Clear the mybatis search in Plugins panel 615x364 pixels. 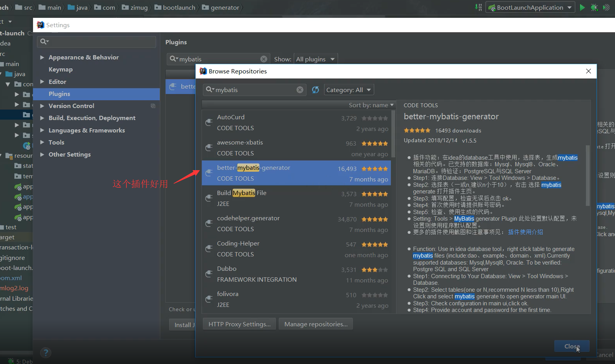tap(264, 59)
